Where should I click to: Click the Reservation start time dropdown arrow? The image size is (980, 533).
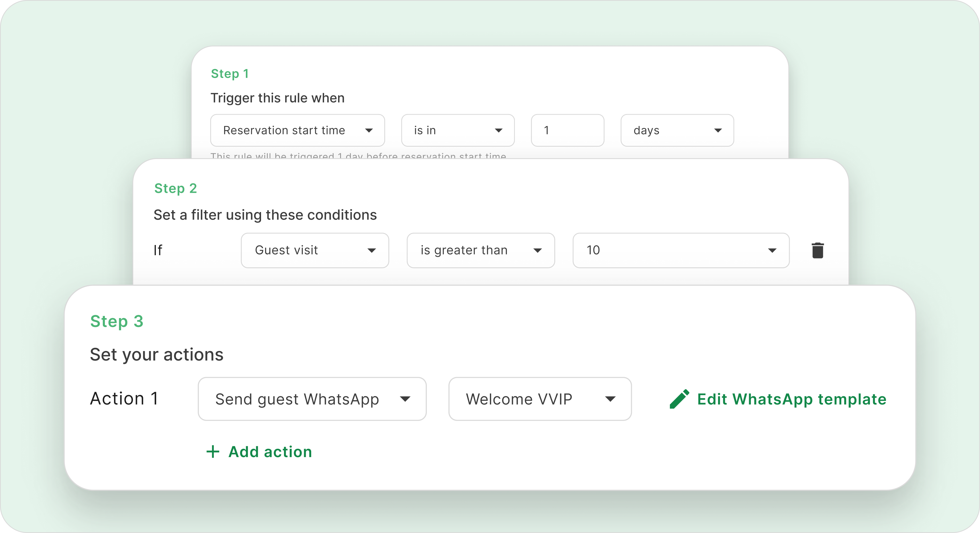[368, 130]
